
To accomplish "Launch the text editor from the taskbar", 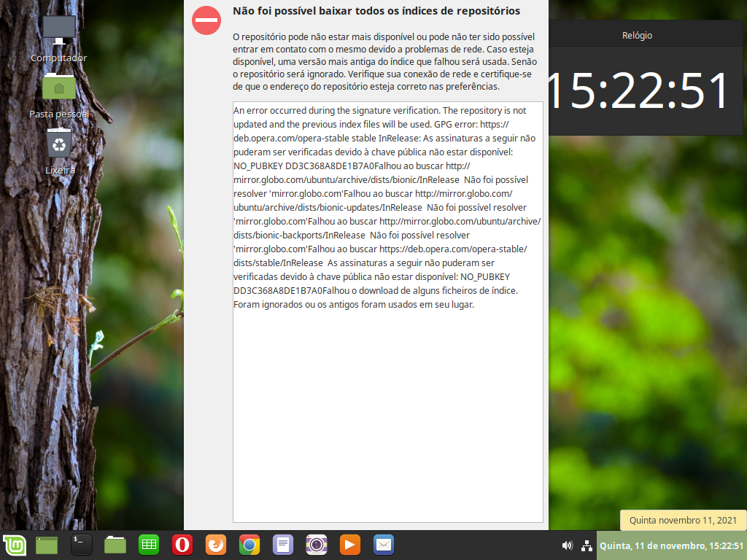I will click(282, 545).
